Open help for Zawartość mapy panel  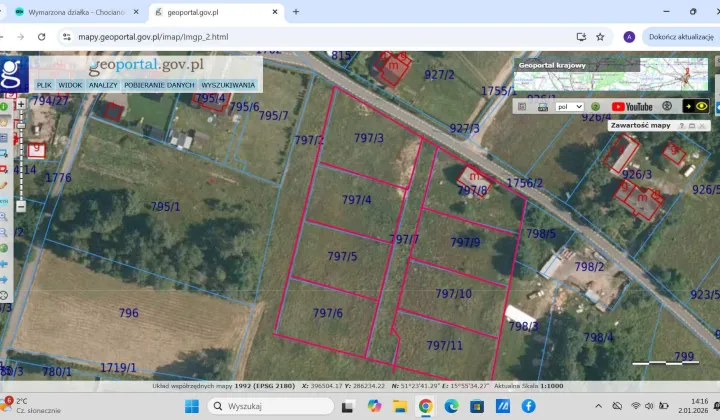pos(681,125)
